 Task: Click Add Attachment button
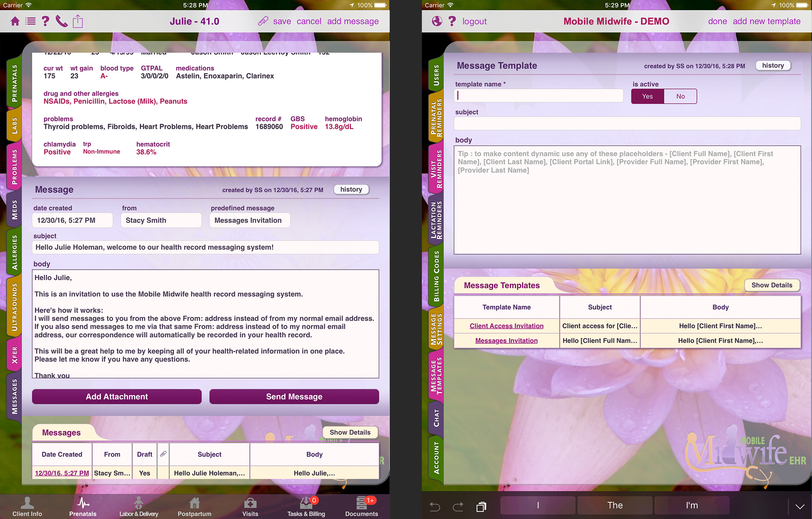coord(117,396)
